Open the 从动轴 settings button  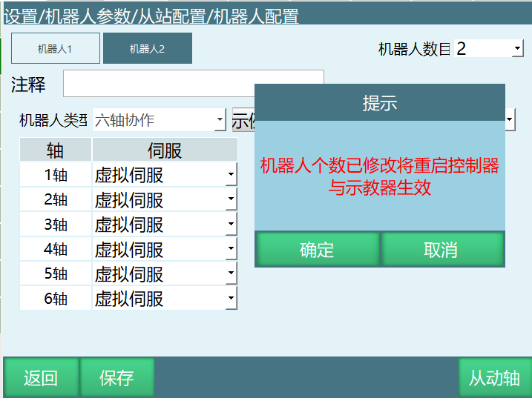[x=494, y=377]
